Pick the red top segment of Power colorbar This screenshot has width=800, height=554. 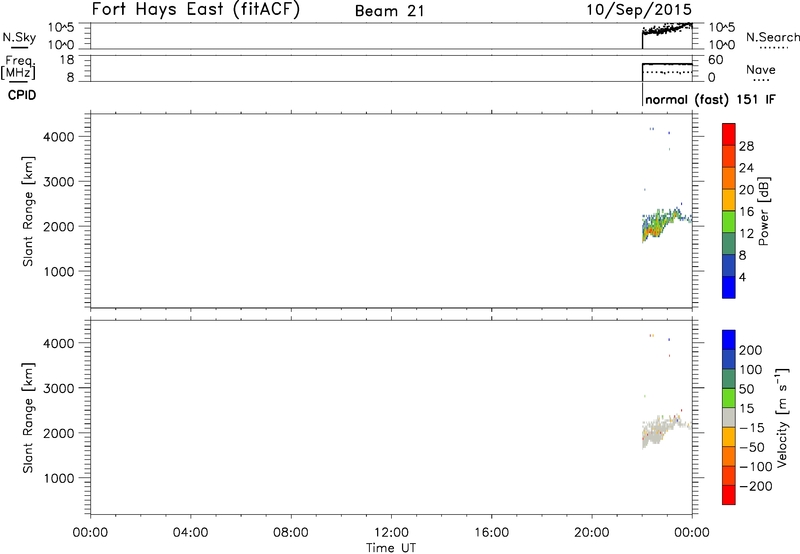point(729,135)
